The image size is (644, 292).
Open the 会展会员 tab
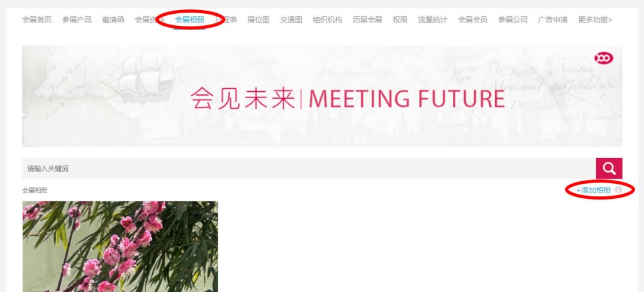(473, 20)
